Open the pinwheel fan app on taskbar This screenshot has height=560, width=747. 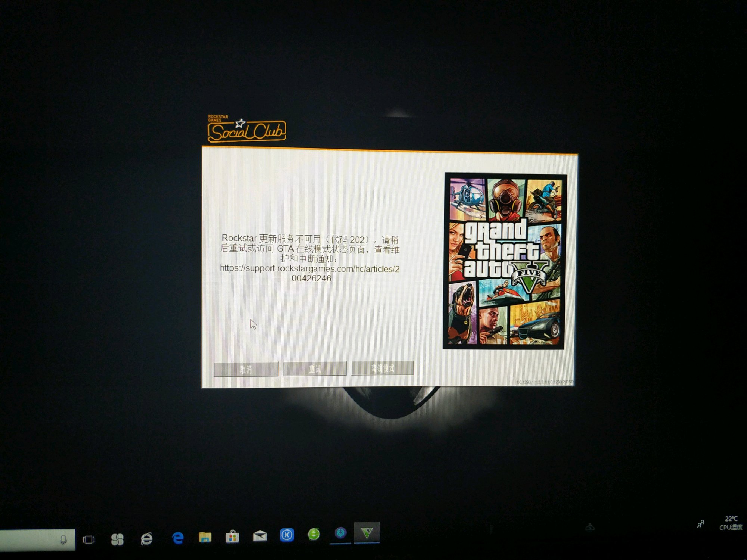pyautogui.click(x=117, y=539)
